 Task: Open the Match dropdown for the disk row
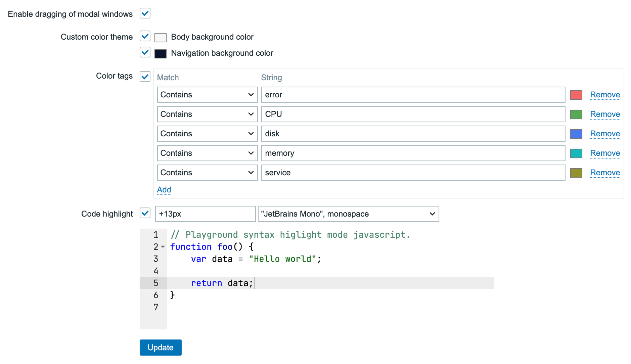(x=207, y=134)
